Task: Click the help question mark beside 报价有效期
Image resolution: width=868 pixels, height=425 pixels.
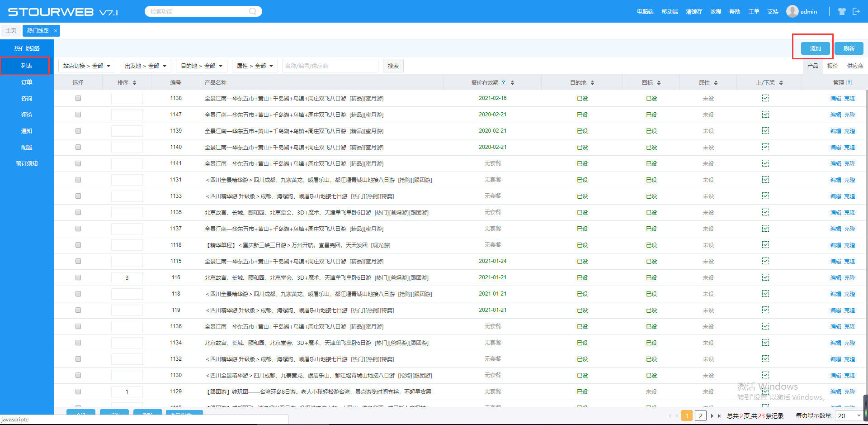Action: click(504, 82)
